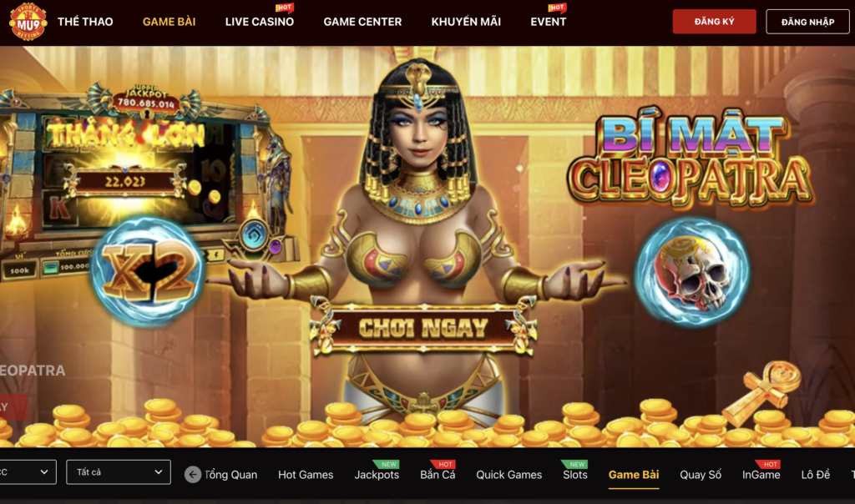Click the Đăng Ký register button
This screenshot has height=504, width=855.
point(715,22)
